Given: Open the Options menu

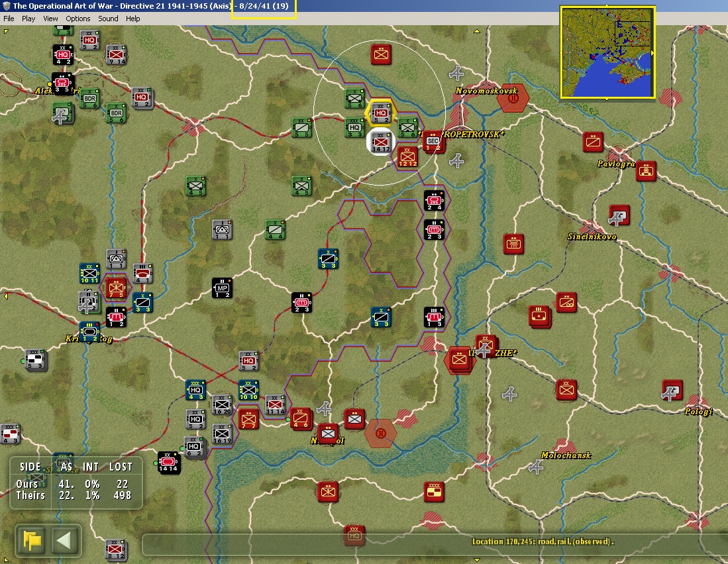Looking at the screenshot, I should 78,19.
